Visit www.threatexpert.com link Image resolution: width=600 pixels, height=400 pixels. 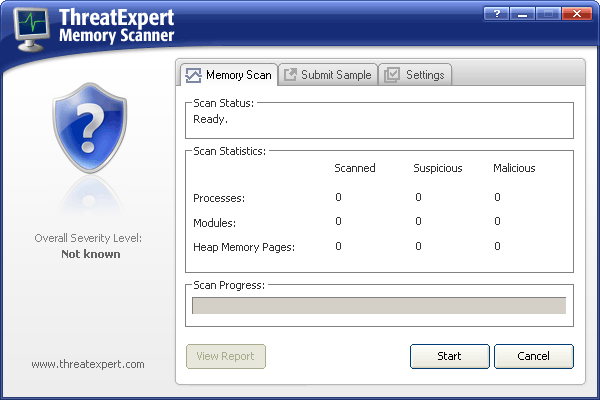tap(88, 364)
